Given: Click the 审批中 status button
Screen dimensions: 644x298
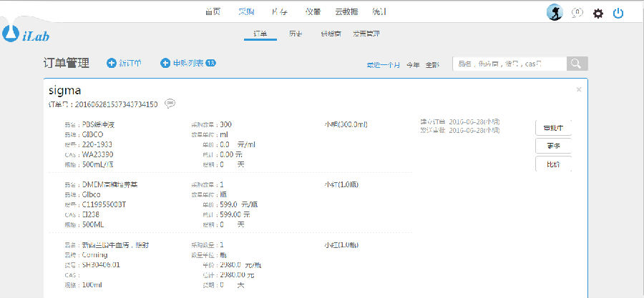Looking at the screenshot, I should point(553,127).
